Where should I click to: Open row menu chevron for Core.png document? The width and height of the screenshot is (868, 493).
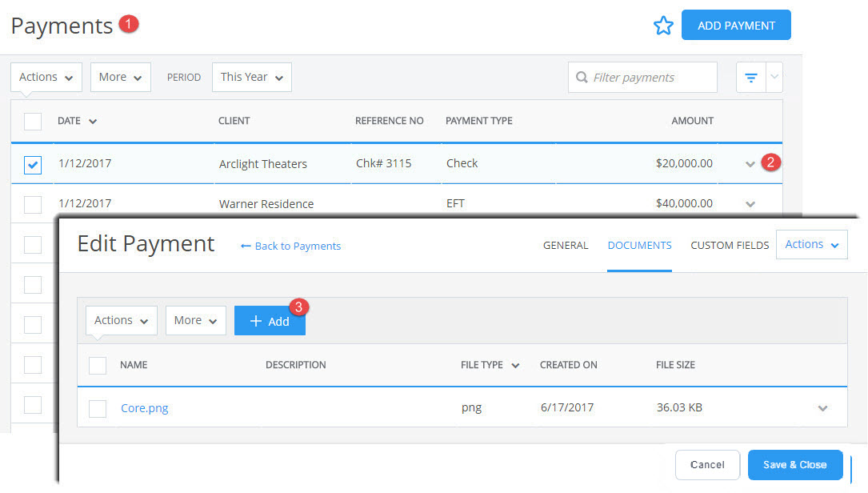(822, 408)
